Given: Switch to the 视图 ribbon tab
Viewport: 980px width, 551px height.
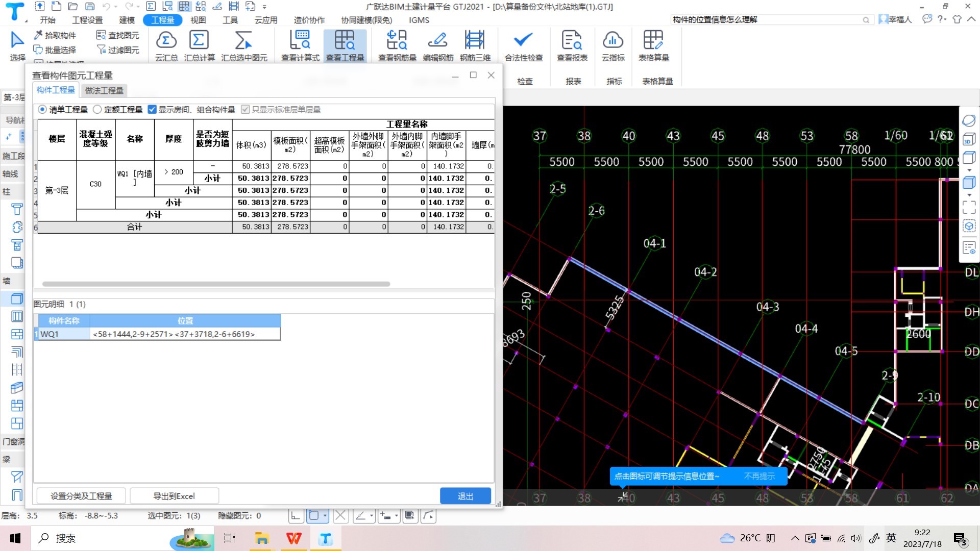Looking at the screenshot, I should point(198,20).
